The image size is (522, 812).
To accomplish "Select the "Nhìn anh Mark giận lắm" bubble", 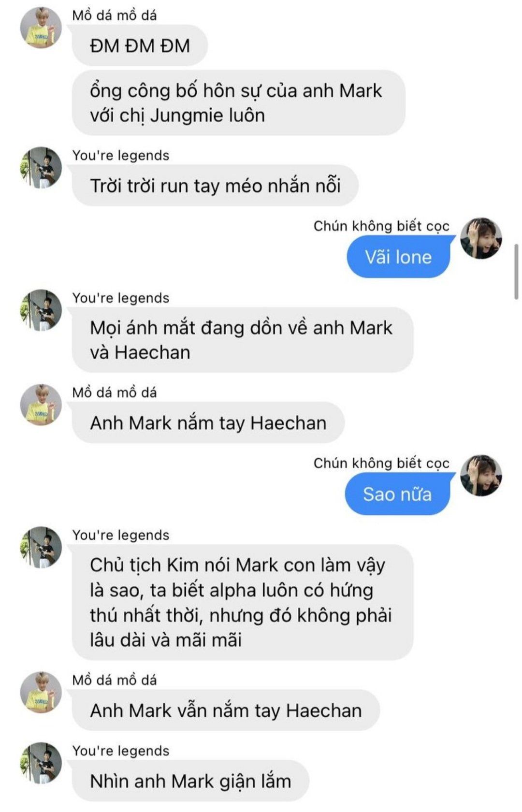I will 190,781.
